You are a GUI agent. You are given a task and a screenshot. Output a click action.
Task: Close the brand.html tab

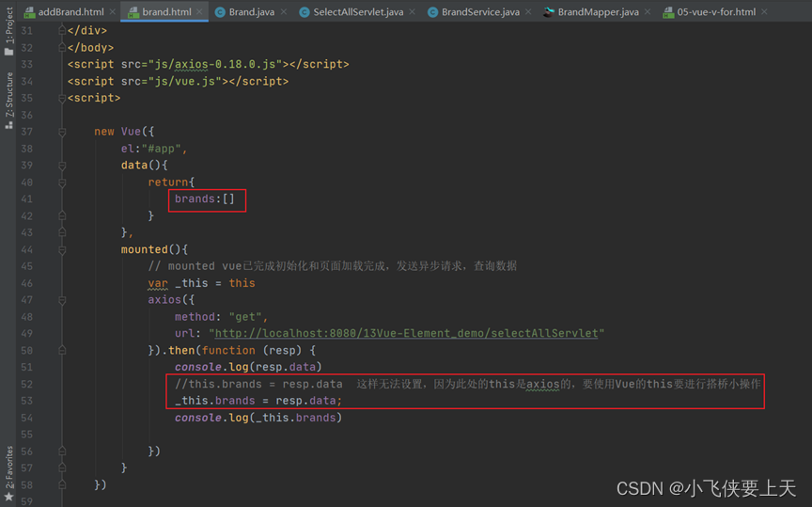coord(199,11)
